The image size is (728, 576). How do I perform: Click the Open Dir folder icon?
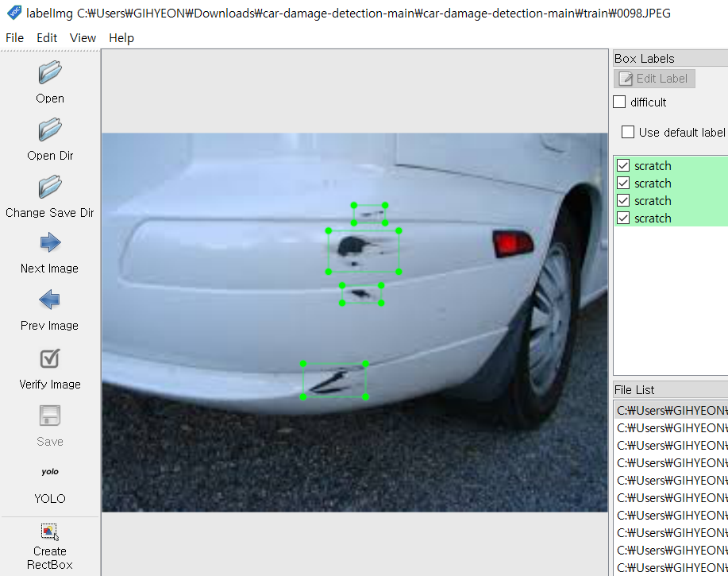49,133
